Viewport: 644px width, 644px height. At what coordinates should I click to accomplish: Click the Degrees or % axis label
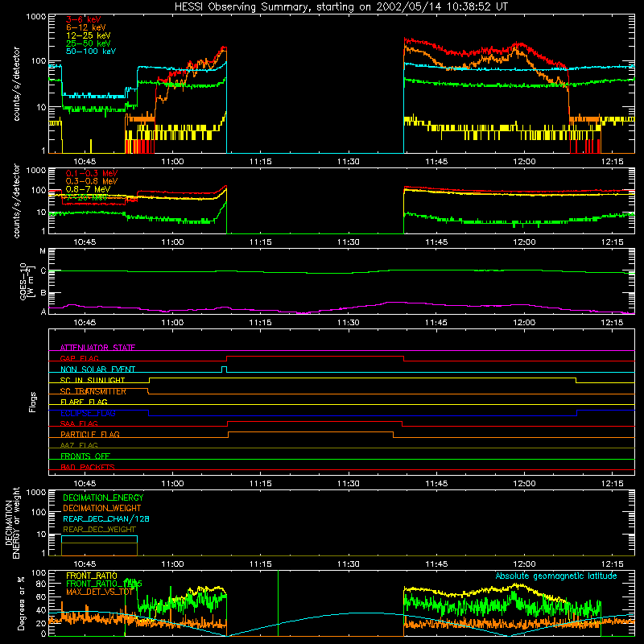coord(21,603)
